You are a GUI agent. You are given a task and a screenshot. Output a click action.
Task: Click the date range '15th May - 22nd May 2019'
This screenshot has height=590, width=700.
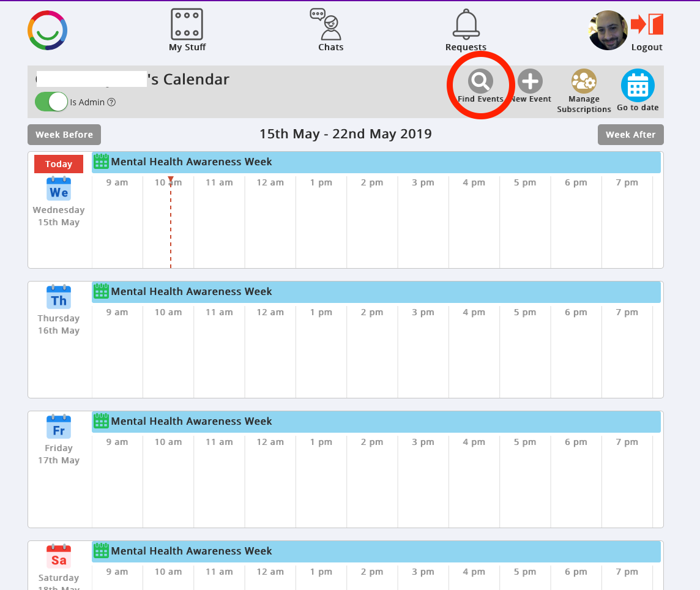(346, 134)
